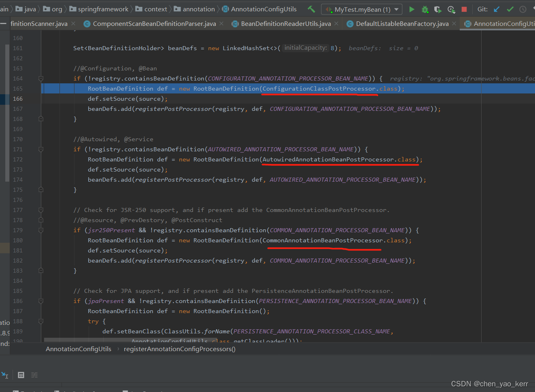
Task: Close the DefinitionScanner.java tab
Action: pos(73,24)
